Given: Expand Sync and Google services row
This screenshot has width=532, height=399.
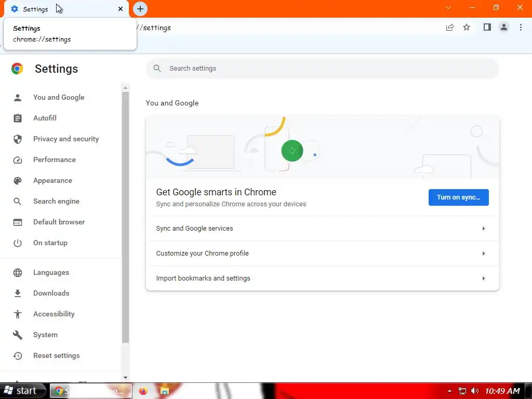Looking at the screenshot, I should click(322, 229).
